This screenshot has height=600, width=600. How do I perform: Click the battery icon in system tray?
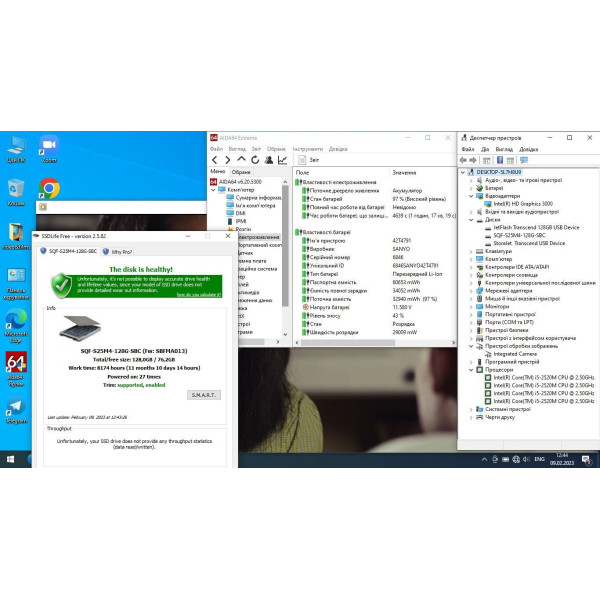(505, 459)
